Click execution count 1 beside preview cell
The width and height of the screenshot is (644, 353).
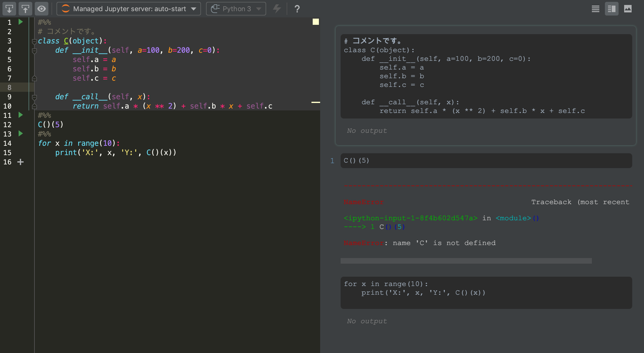(332, 161)
